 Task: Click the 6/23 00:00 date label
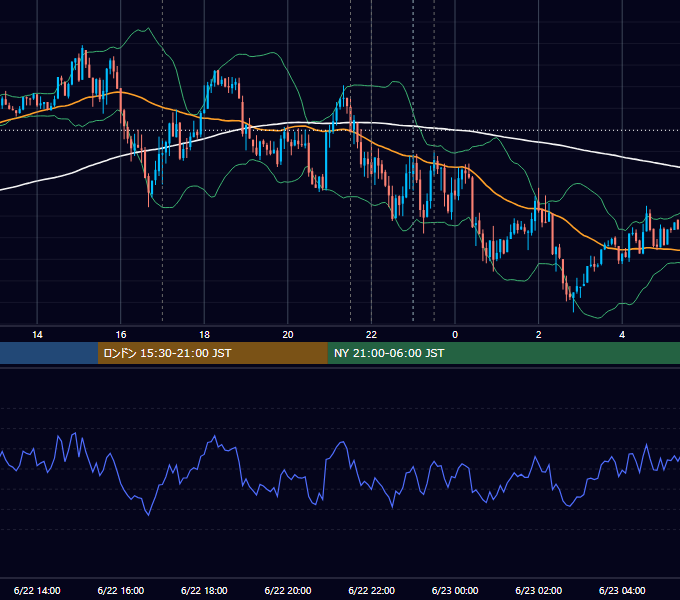pos(455,590)
